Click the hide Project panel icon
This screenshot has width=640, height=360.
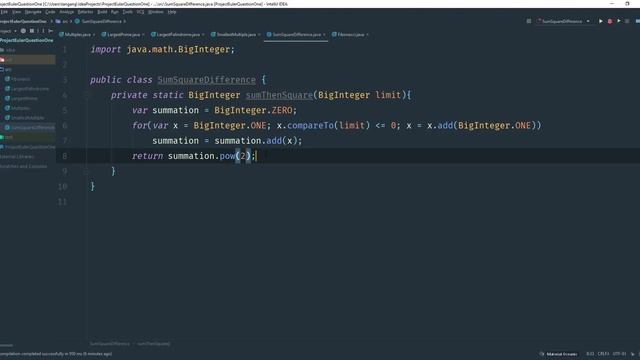(51, 31)
